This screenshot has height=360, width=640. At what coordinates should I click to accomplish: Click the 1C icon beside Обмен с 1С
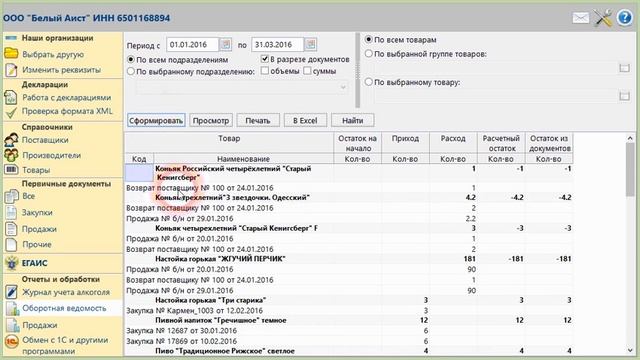pyautogui.click(x=11, y=341)
